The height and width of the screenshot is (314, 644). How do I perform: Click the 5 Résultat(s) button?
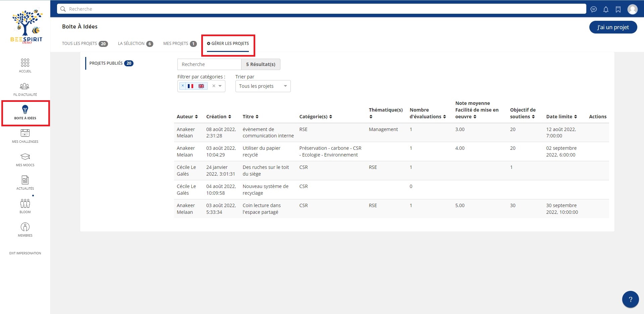pos(261,64)
